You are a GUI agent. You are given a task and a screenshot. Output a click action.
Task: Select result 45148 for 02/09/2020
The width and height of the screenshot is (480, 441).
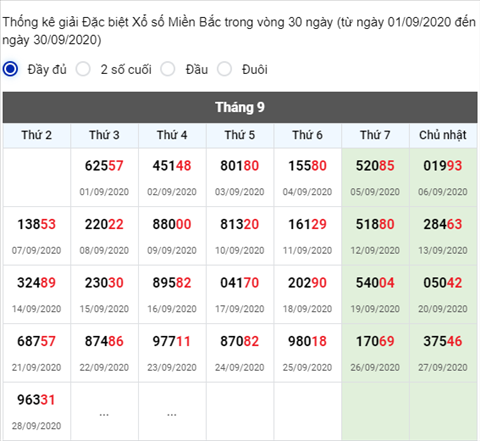[172, 166]
